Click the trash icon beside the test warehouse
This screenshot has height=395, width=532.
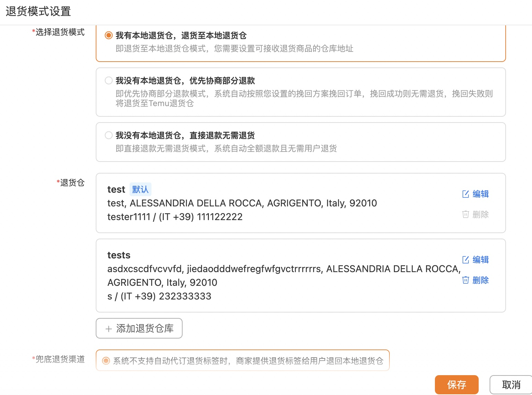point(466,214)
